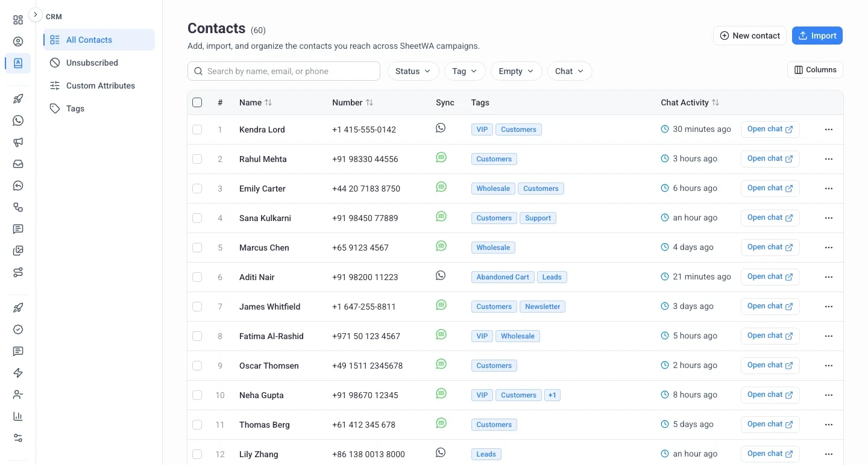Open the sliders settings icon at rail bottom

click(18, 438)
